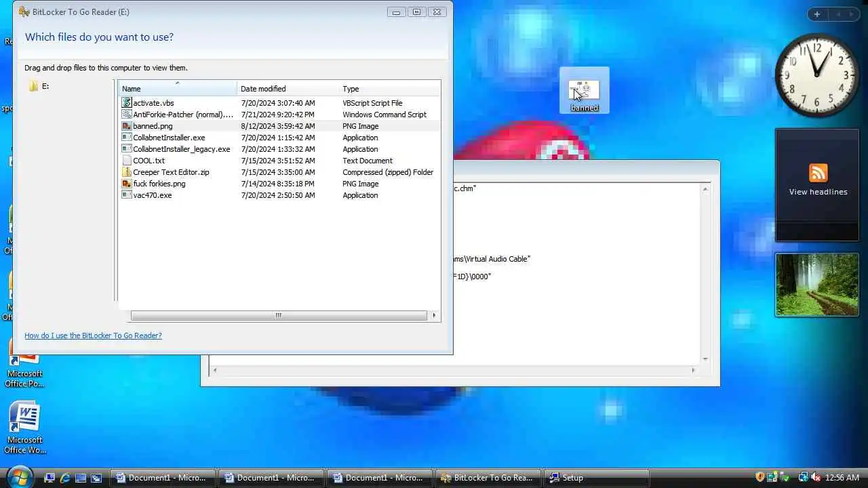Sort files by Date modified column header
Image resolution: width=868 pixels, height=488 pixels.
point(288,89)
